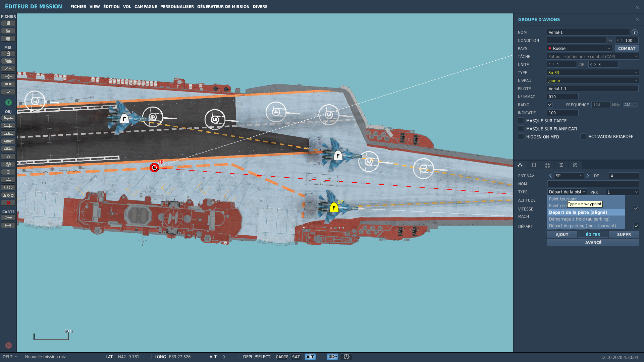Open the route waypoints tab icon
This screenshot has height=362, width=644.
coord(520,165)
